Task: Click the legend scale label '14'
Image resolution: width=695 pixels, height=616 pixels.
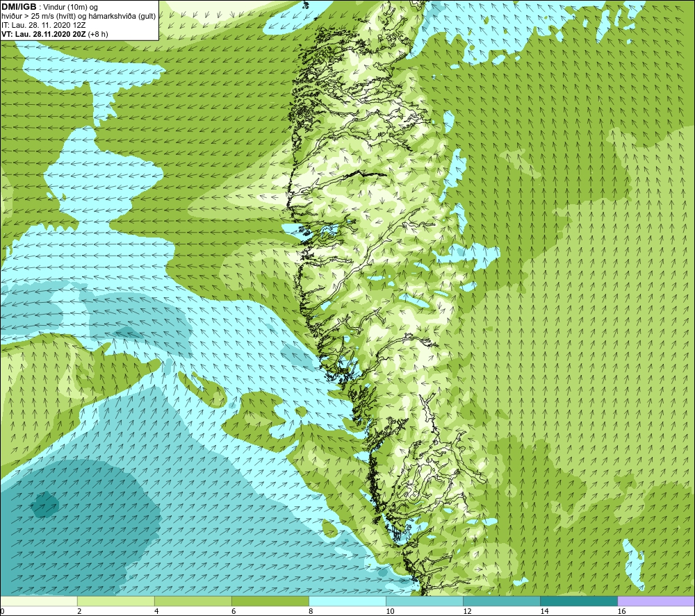Action: [x=544, y=611]
